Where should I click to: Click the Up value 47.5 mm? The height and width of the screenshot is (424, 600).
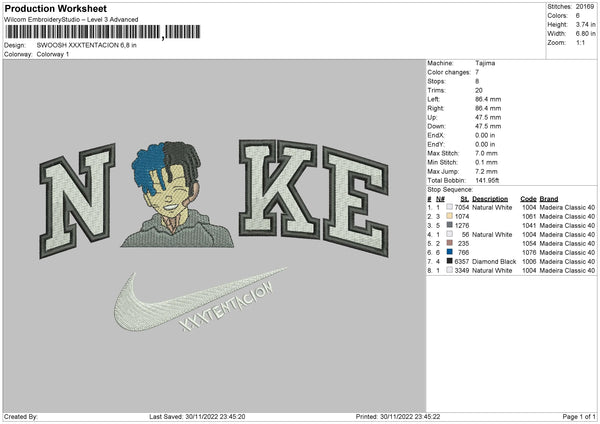click(488, 117)
